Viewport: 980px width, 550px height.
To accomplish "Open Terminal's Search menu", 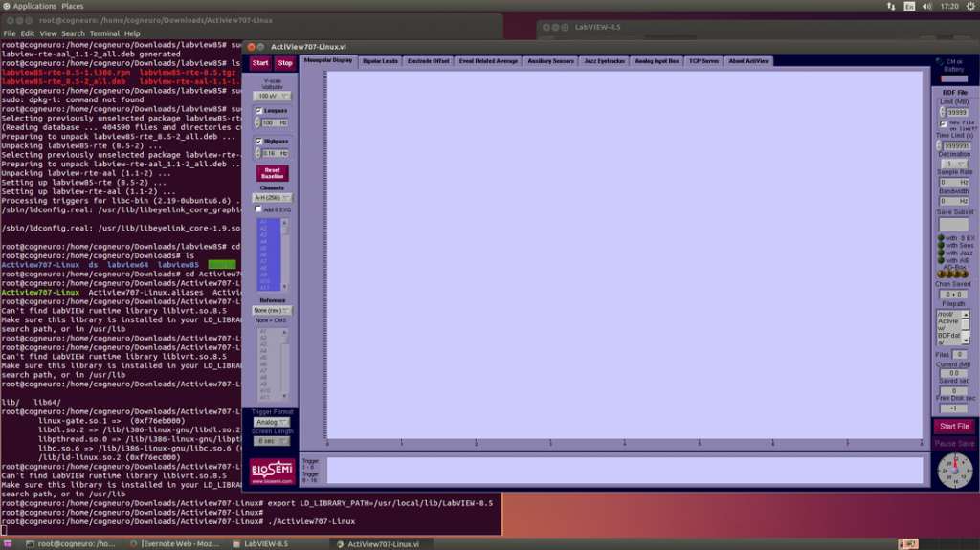I will (73, 33).
